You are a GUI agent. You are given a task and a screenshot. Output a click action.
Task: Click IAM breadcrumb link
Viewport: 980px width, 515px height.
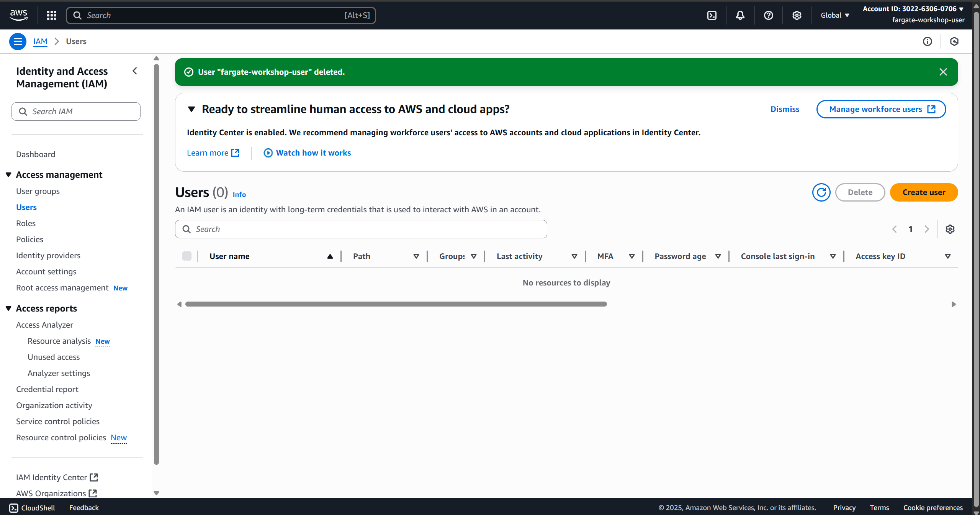point(40,41)
